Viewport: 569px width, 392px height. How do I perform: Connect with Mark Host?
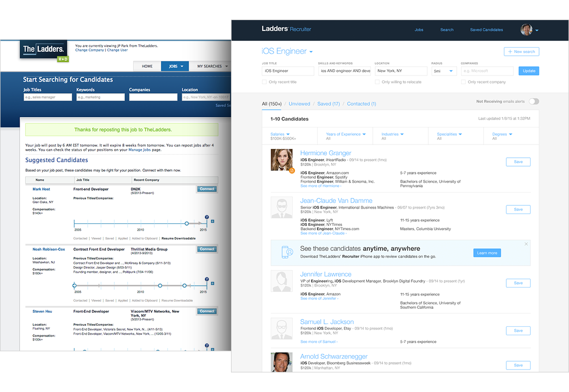207,189
